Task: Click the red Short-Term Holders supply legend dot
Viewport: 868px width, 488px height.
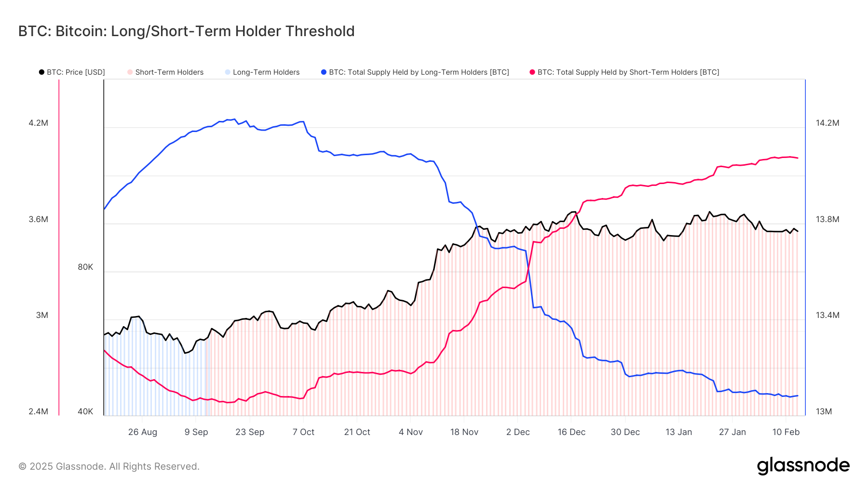Action: pos(532,72)
